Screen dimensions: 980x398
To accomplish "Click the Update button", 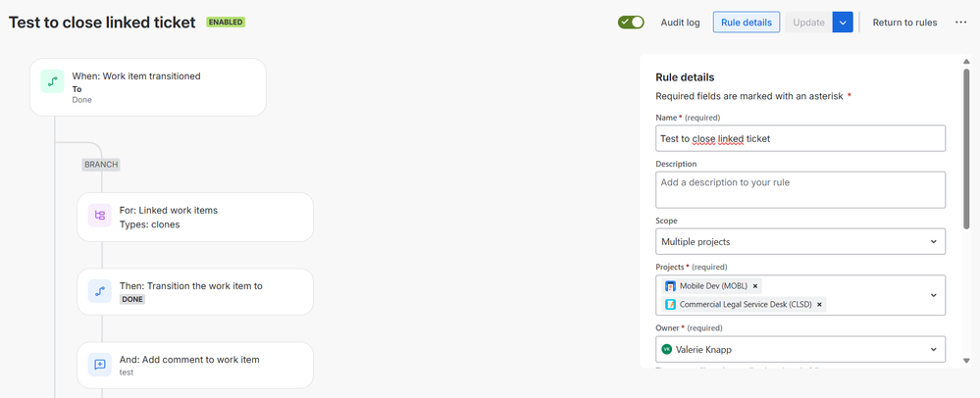I will 808,23.
